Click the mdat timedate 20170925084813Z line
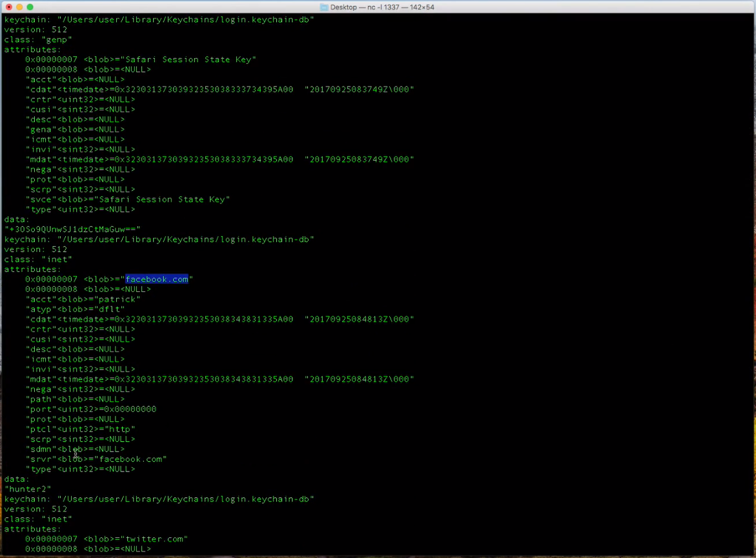Viewport: 756px width, 558px height. tap(220, 380)
